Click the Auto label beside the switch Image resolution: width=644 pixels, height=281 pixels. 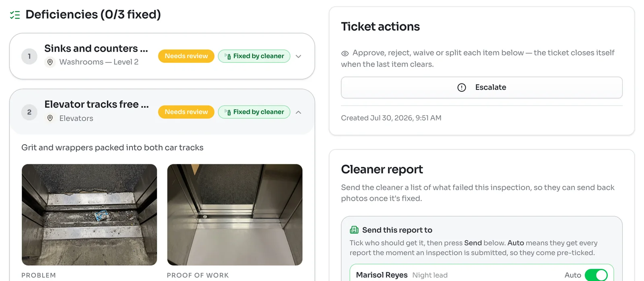tap(573, 275)
